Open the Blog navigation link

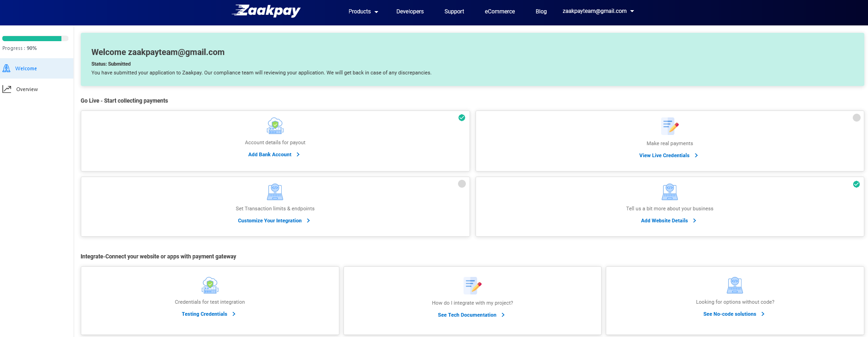coord(541,12)
